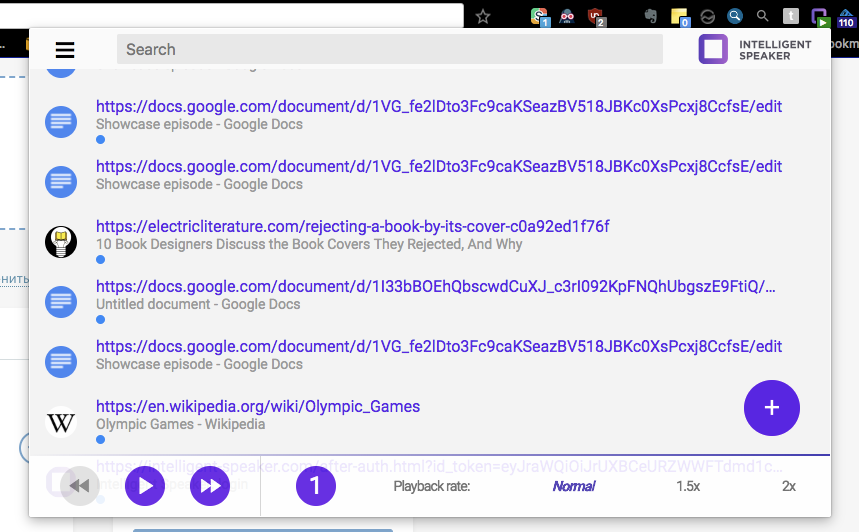This screenshot has width=859, height=532.
Task: Open the Untitled document Google Docs link
Action: pyautogui.click(x=436, y=286)
